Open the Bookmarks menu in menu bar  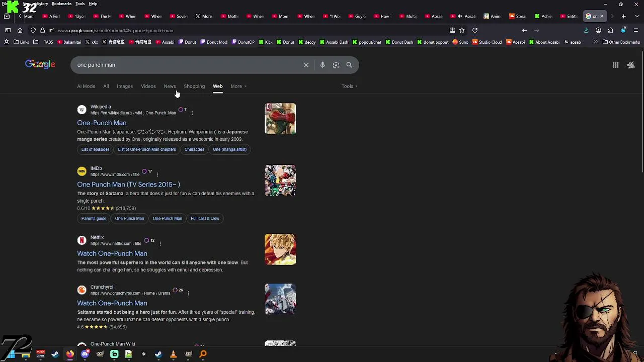click(61, 4)
